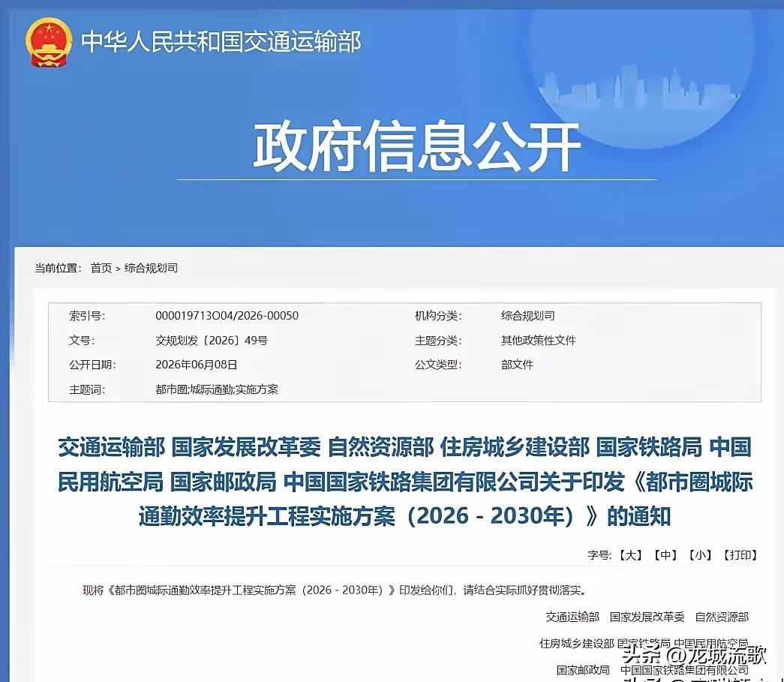Click the 字号 label
784x682 pixels.
[x=599, y=555]
